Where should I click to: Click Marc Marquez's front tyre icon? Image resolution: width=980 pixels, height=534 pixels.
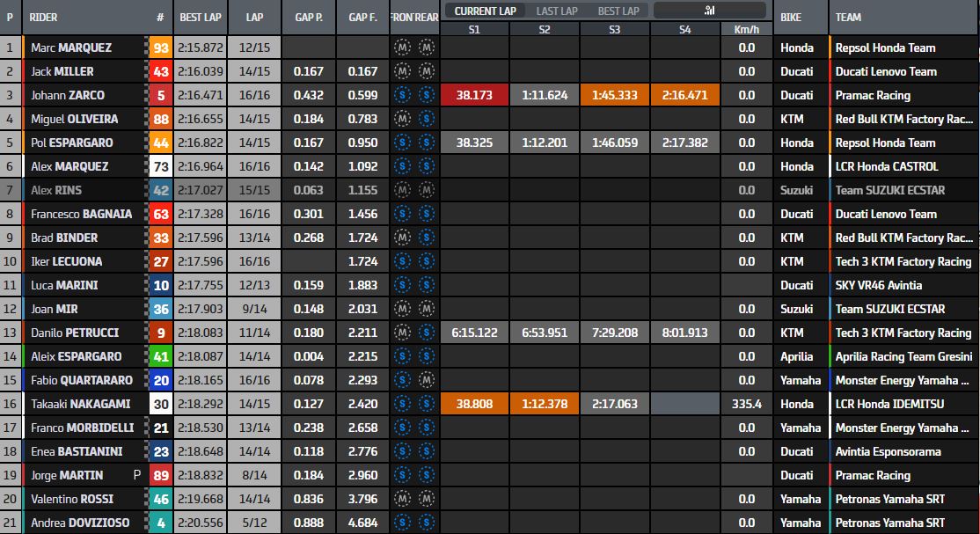pyautogui.click(x=403, y=48)
